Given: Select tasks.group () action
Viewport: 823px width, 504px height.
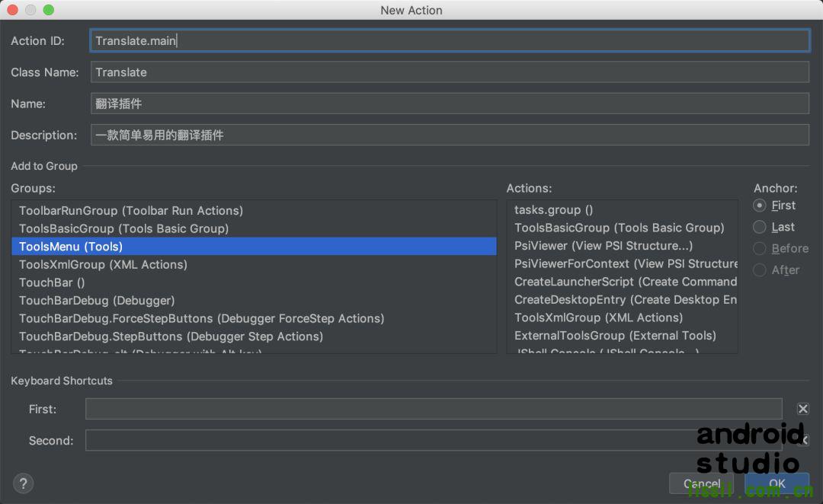Looking at the screenshot, I should [x=622, y=209].
